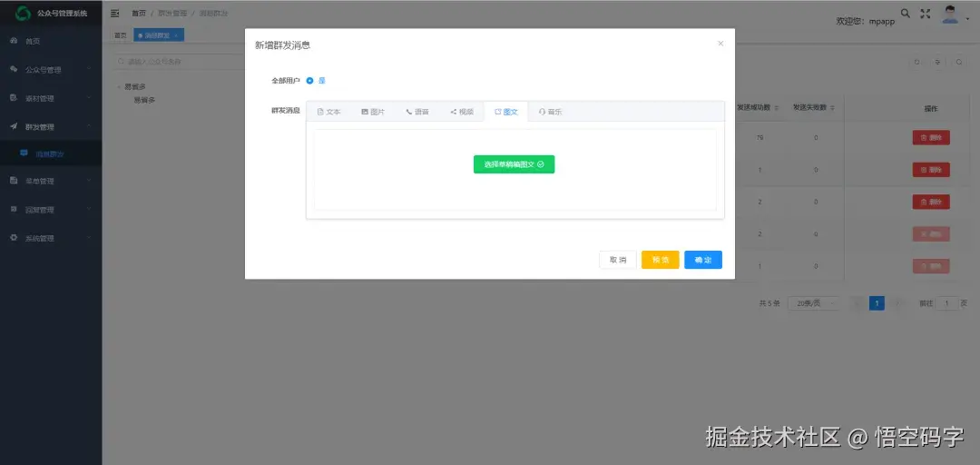Click the 素材管理 sidebar icon
This screenshot has width=980, height=465.
(14, 98)
